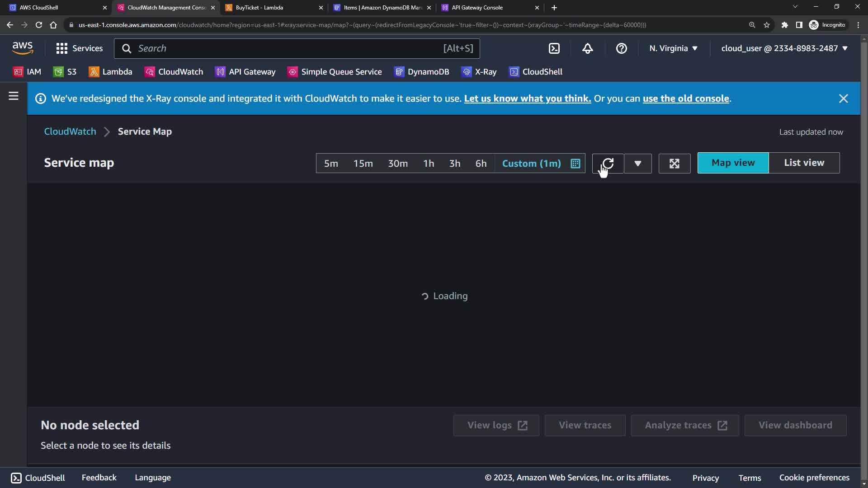The image size is (868, 488).
Task: Follow the use the old console link
Action: click(x=685, y=99)
